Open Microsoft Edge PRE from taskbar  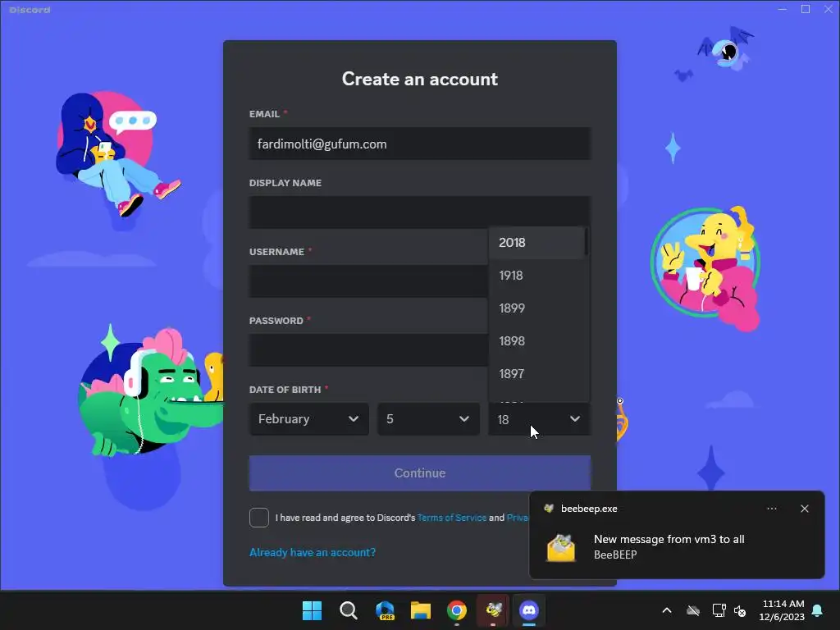point(385,610)
